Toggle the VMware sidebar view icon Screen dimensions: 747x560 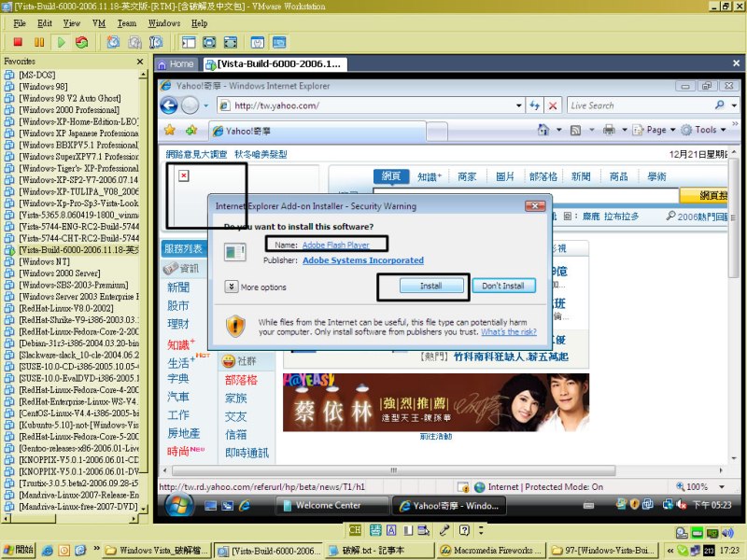pos(189,42)
